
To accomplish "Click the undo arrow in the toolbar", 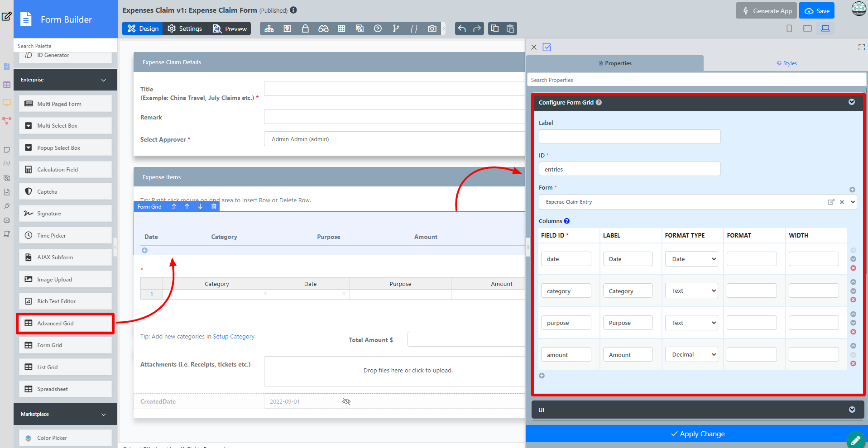I will tap(462, 29).
